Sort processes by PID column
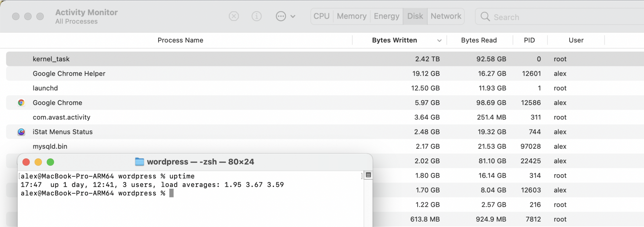 click(529, 40)
